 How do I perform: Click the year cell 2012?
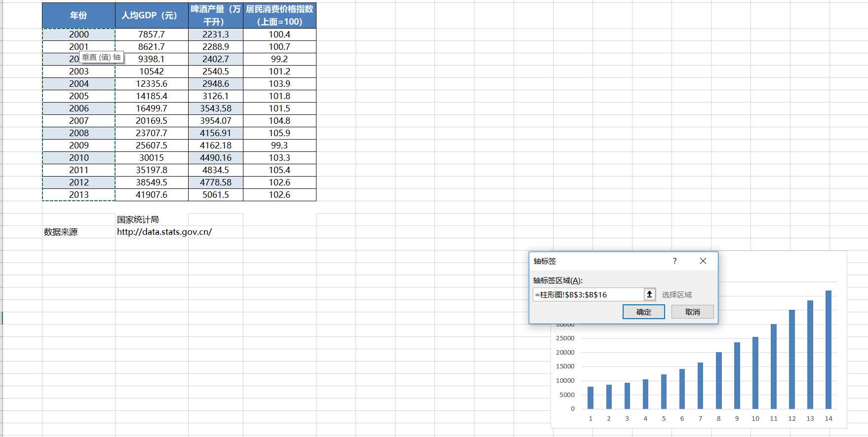[79, 182]
